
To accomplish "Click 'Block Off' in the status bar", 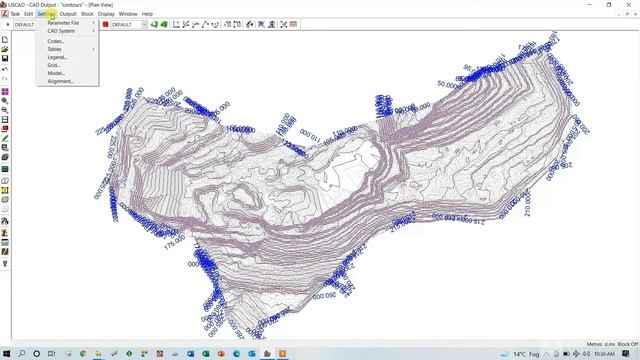I will 628,344.
